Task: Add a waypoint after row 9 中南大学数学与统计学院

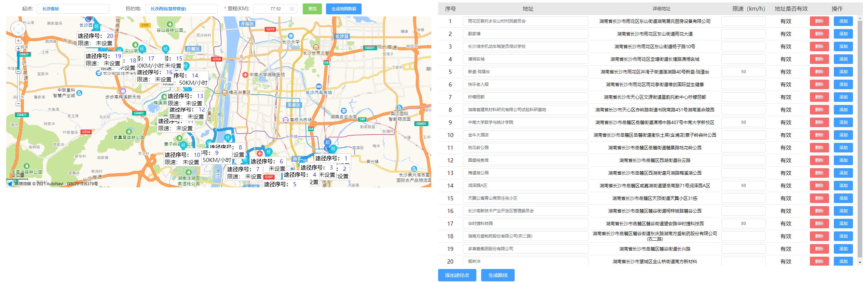Action: (x=843, y=122)
